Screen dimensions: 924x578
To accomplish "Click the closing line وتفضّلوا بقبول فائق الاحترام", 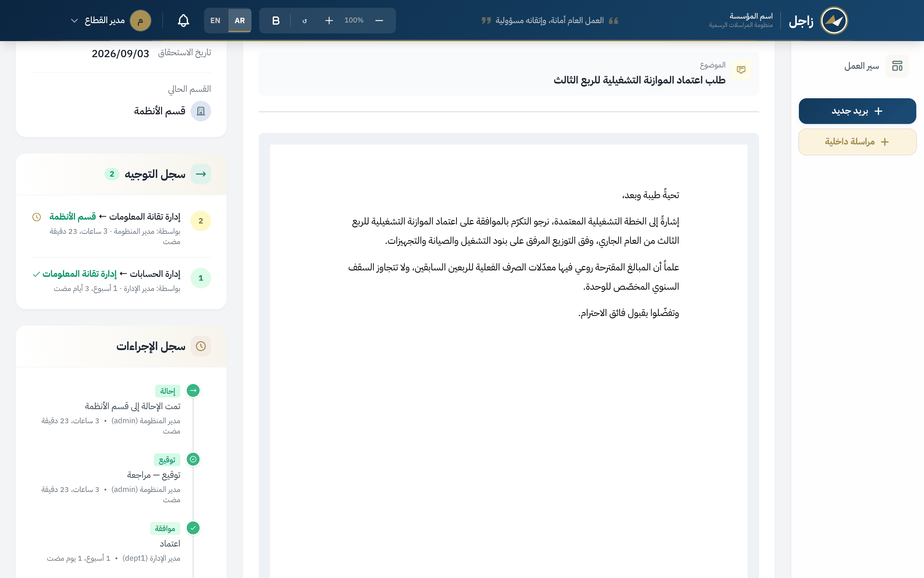I will point(629,313).
